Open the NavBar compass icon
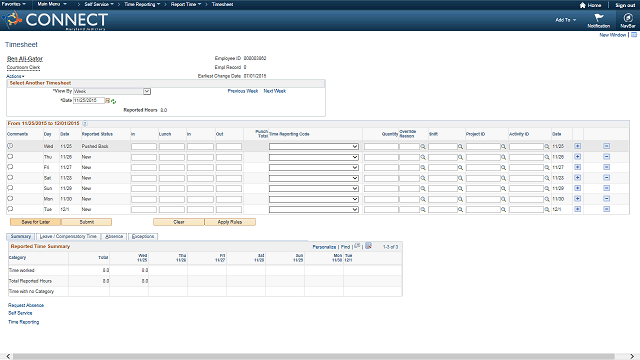This screenshot has width=640, height=360. [628, 17]
